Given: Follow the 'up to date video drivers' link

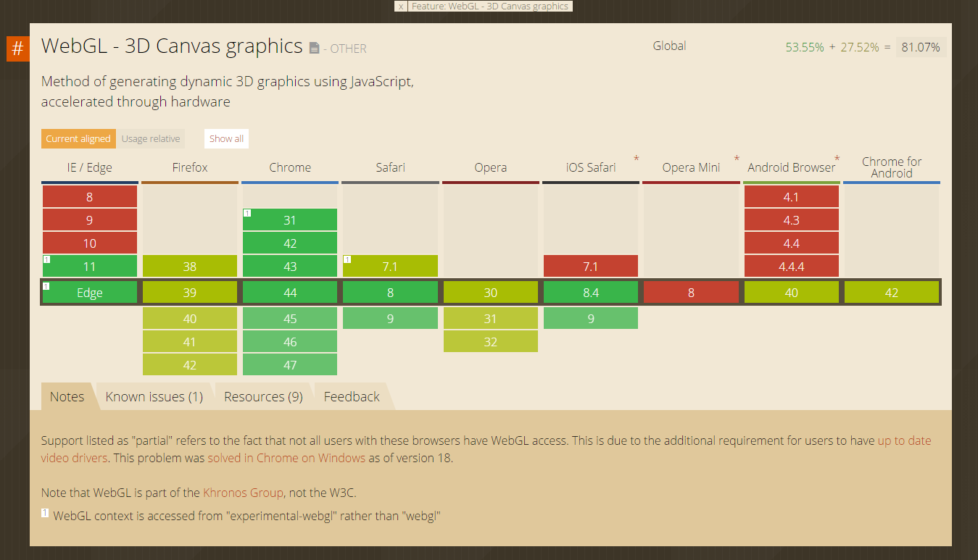Looking at the screenshot, I should click(x=486, y=449).
